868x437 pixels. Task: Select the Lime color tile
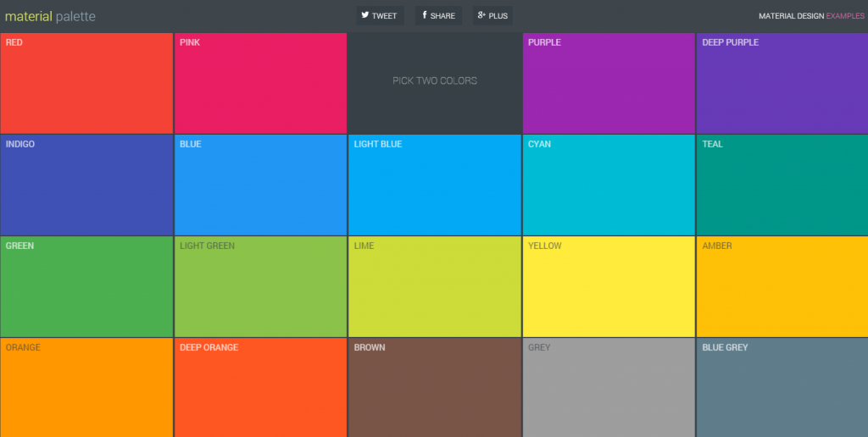[x=435, y=287]
